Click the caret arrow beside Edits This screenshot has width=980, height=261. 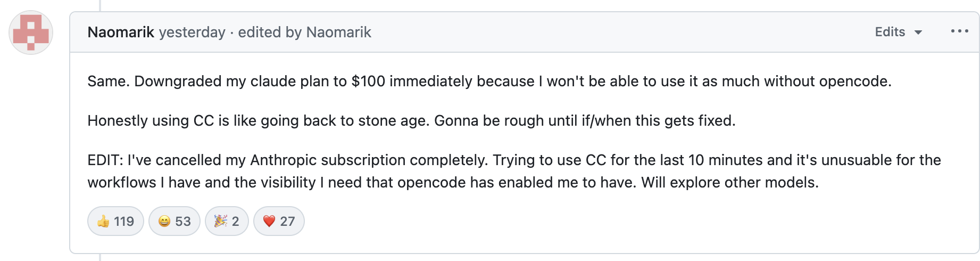[x=918, y=32]
